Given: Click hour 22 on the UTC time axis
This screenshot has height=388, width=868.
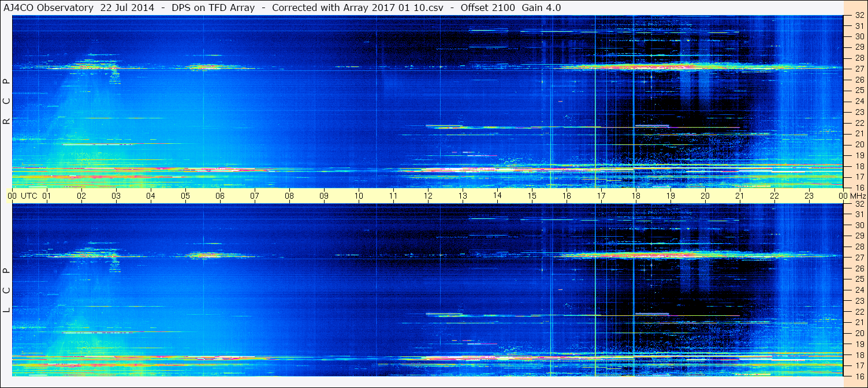Looking at the screenshot, I should 774,196.
